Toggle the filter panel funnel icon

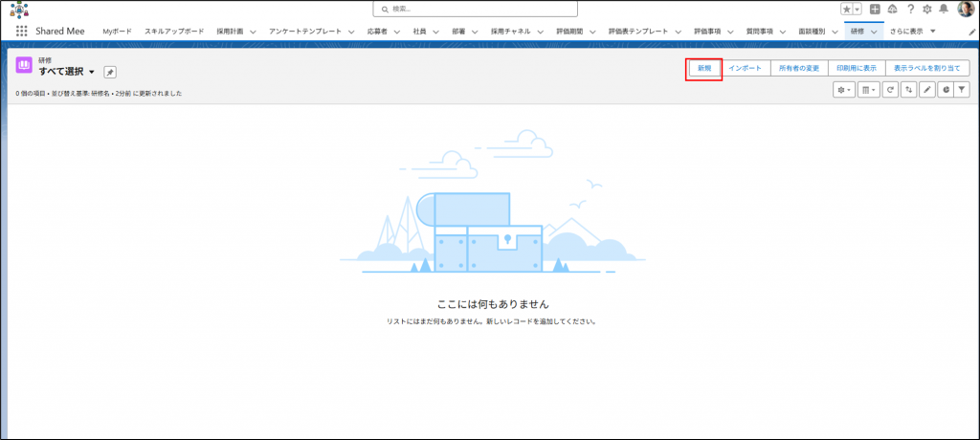(x=962, y=89)
